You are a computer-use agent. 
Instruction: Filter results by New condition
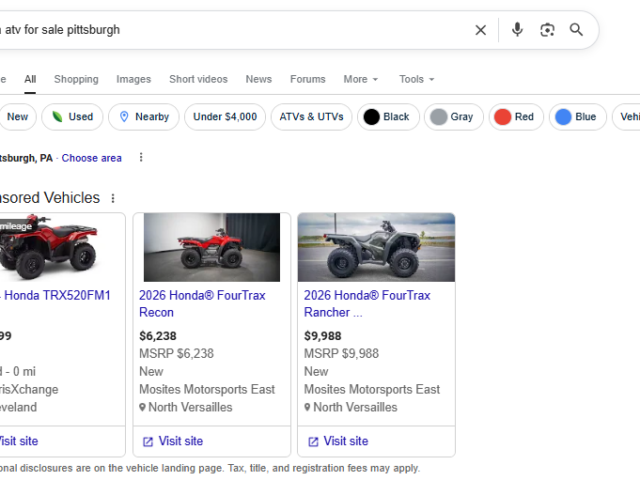pyautogui.click(x=18, y=117)
